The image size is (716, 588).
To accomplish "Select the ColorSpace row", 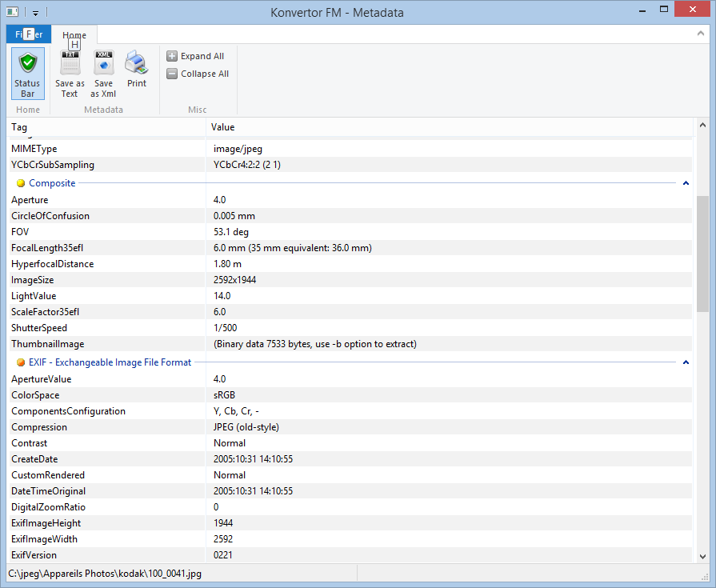I will [350, 395].
